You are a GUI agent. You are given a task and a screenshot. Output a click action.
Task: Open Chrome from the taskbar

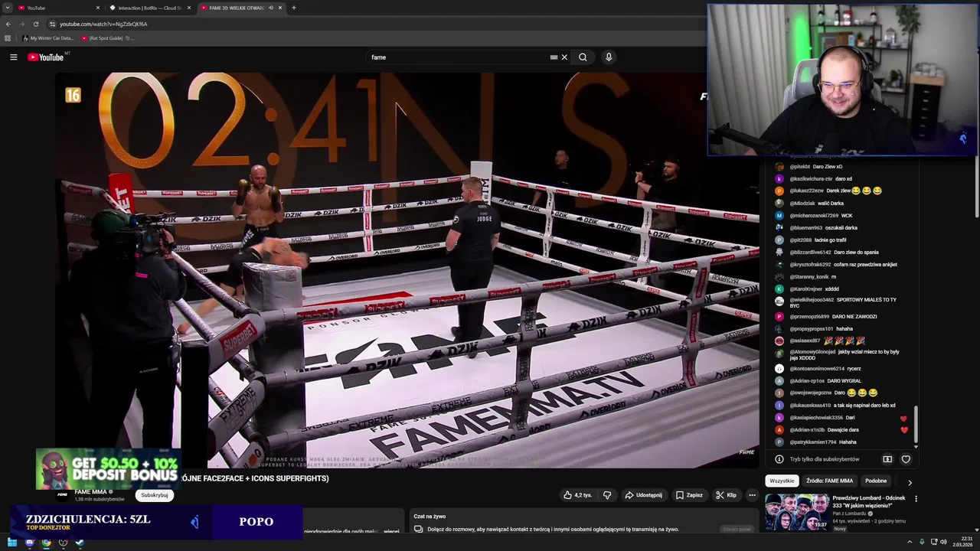click(46, 543)
